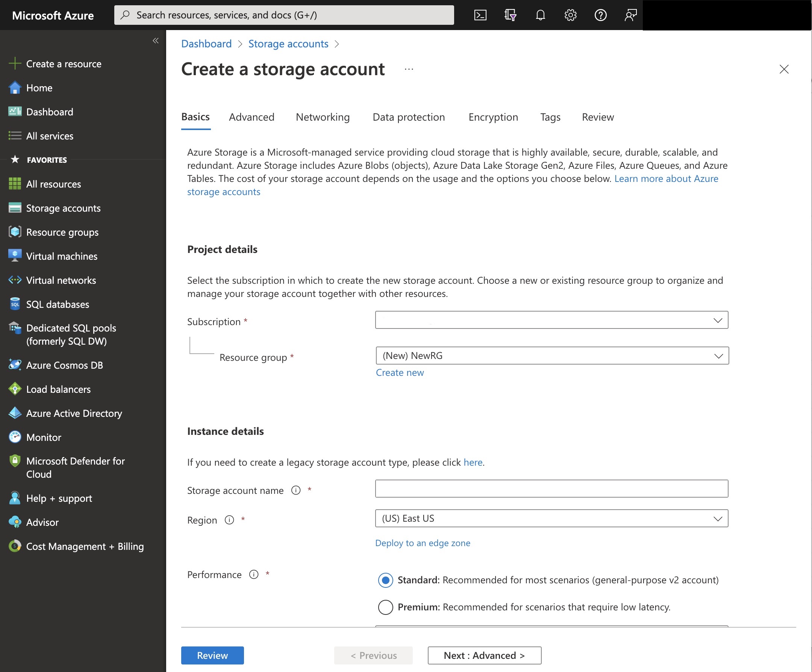Click the Storage account name field
The width and height of the screenshot is (812, 672).
pos(551,489)
